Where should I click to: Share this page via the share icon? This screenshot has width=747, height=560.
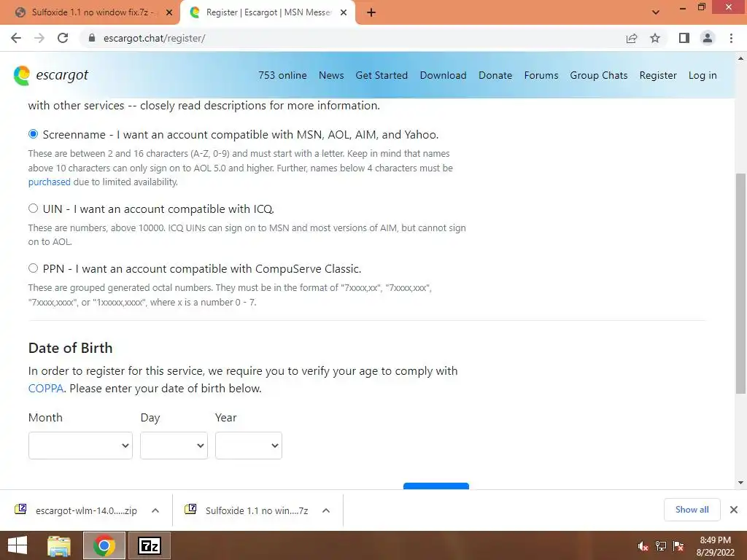click(x=632, y=38)
